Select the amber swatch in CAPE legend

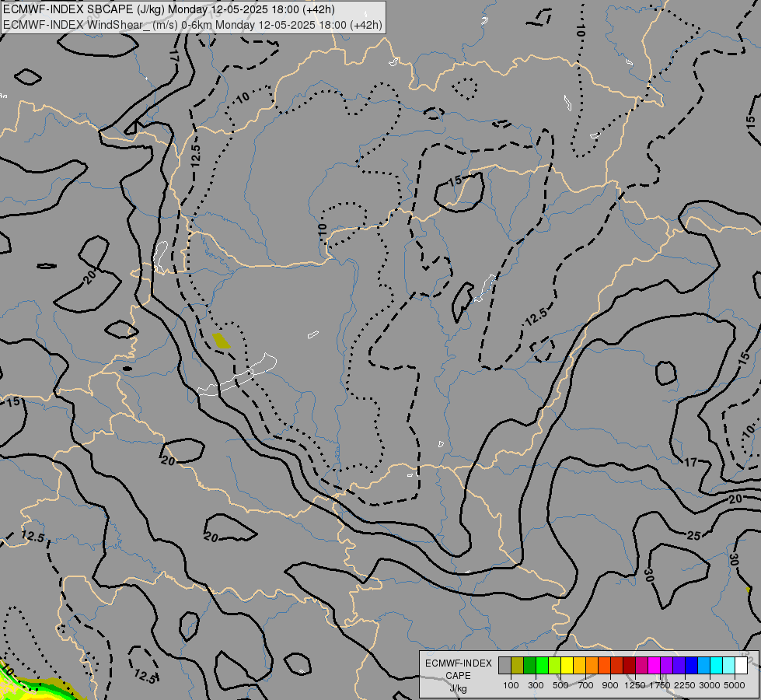579,666
